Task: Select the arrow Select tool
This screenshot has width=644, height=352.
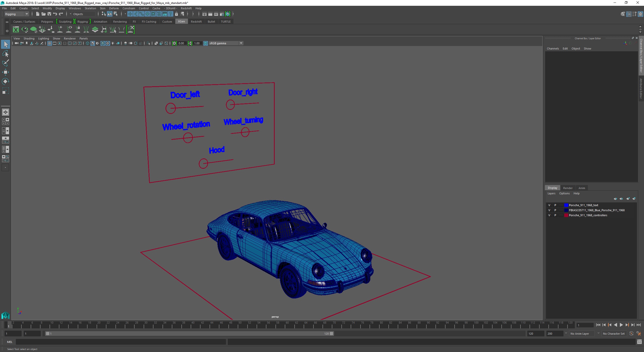Action: point(6,45)
